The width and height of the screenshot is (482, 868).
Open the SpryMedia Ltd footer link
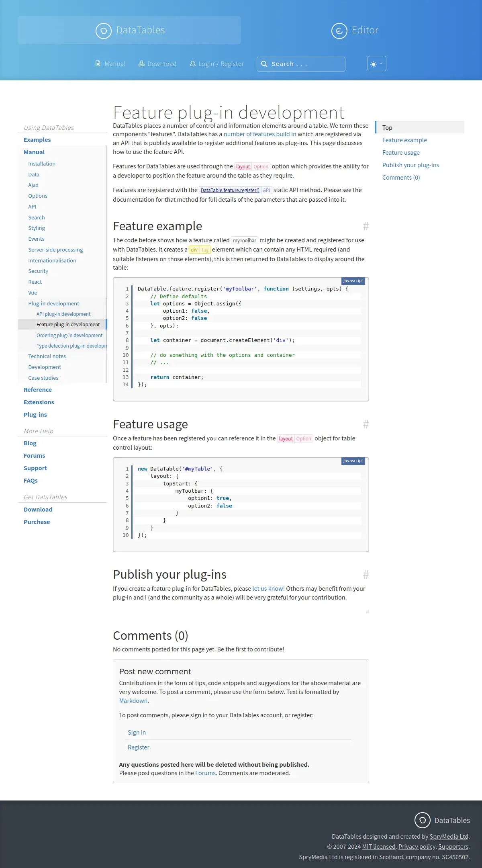point(449,837)
